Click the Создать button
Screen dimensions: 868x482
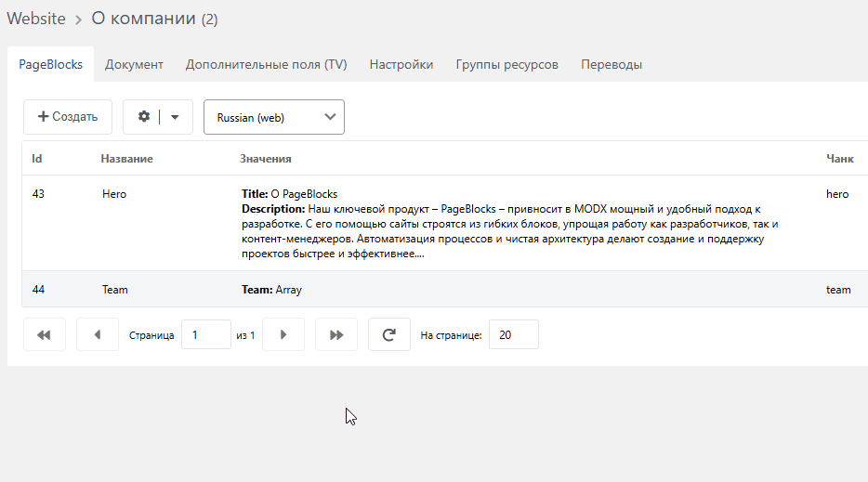pos(68,117)
